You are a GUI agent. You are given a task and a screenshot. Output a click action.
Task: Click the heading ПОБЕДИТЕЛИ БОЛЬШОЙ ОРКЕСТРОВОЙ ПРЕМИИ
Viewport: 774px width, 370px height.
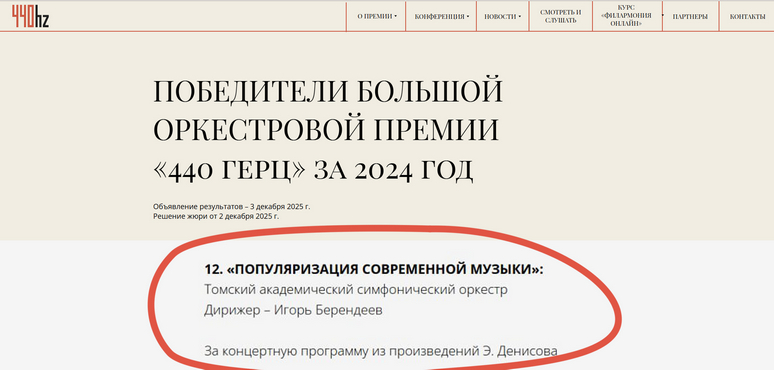click(x=328, y=110)
